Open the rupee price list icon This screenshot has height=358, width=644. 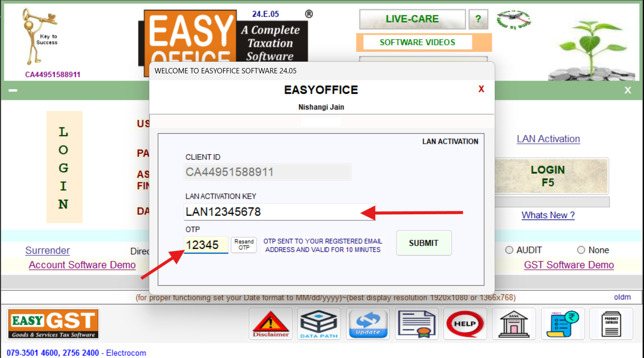[x=563, y=324]
